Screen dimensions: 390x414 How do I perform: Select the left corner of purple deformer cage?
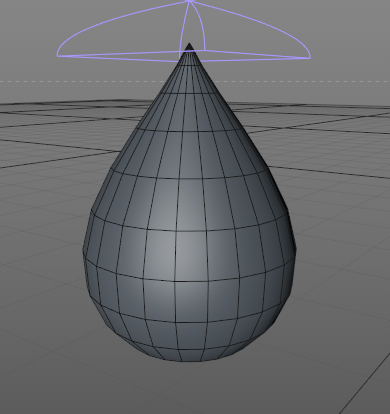(58, 53)
